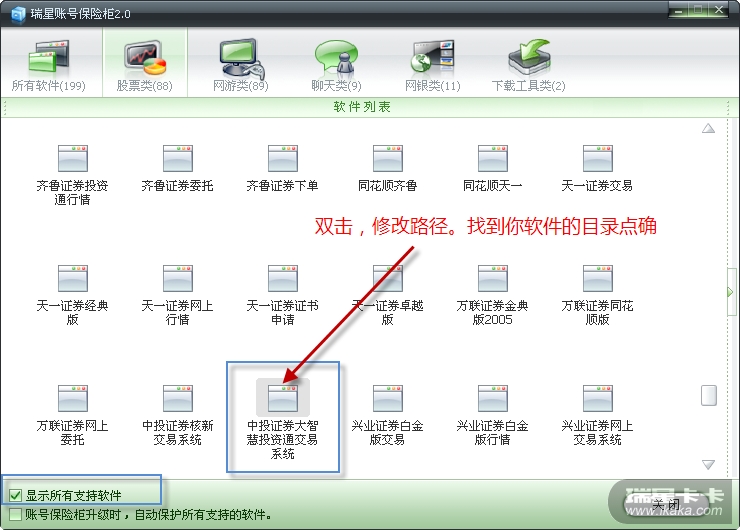Enable auto-protect on upgrade checkbox
Image resolution: width=740 pixels, height=530 pixels.
coord(16,514)
